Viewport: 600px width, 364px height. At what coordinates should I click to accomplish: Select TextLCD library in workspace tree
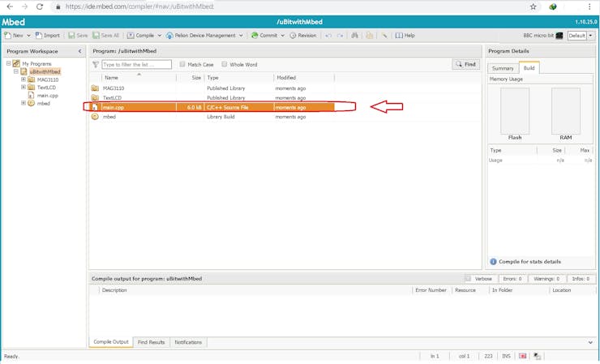tap(46, 88)
